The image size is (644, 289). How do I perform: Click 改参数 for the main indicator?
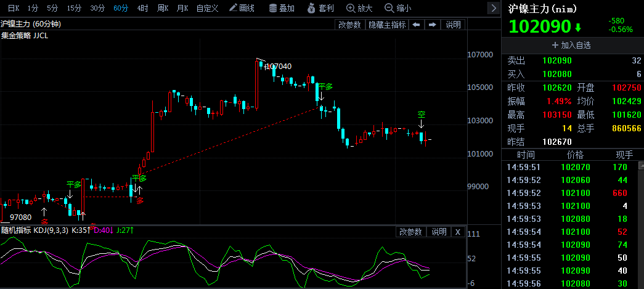tap(349, 25)
